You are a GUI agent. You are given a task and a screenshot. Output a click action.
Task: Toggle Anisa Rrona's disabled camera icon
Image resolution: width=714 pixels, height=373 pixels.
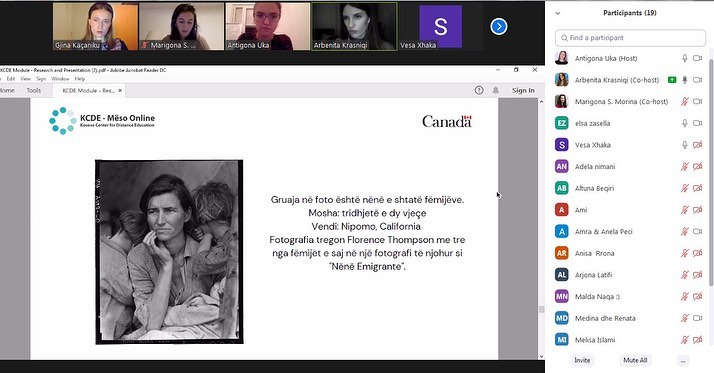pos(697,253)
